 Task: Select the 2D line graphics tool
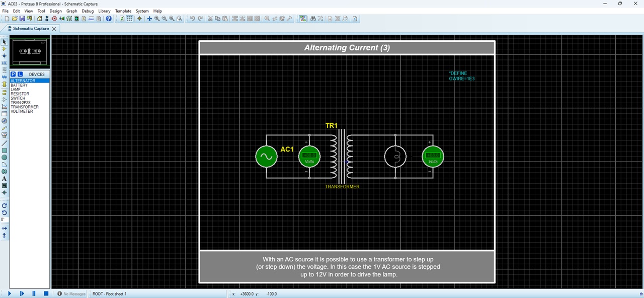5,143
